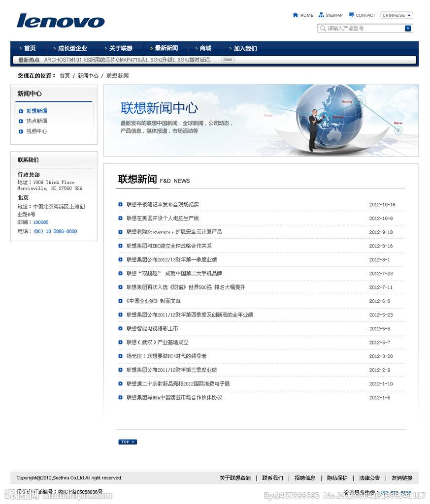
Task: Click bullet icon of 联想收购Stoneware news
Action: coord(120,232)
